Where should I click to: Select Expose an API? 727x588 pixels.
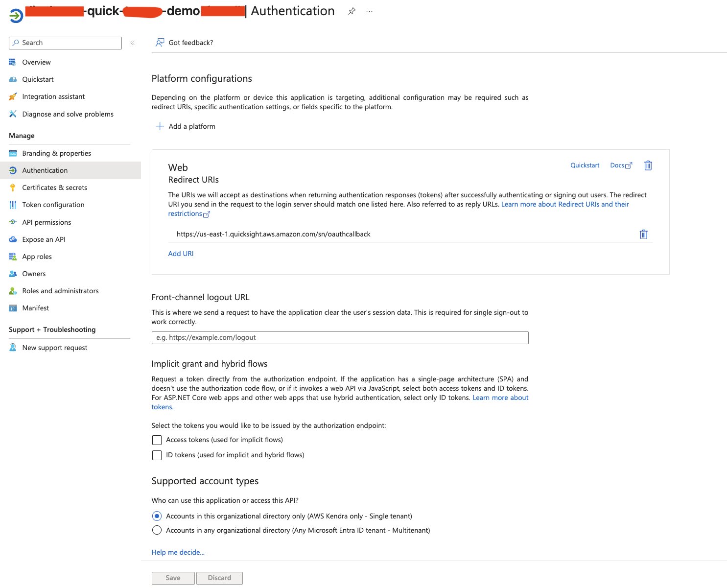pos(44,239)
